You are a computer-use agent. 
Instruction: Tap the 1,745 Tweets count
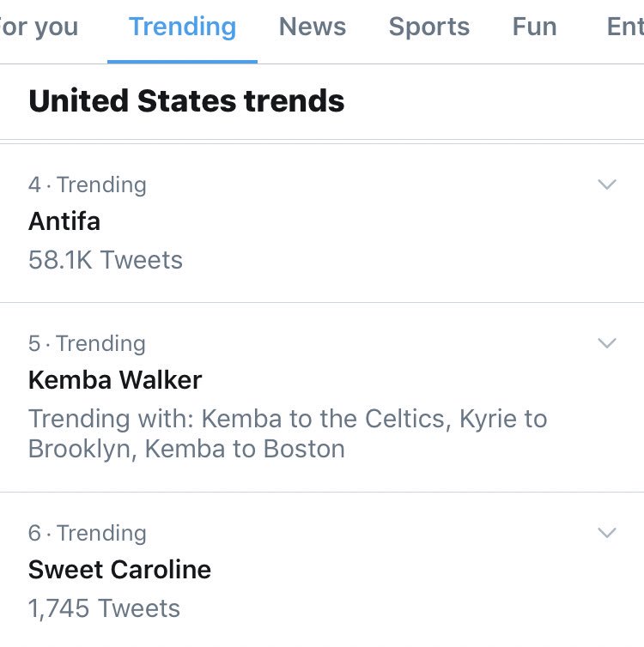point(104,608)
